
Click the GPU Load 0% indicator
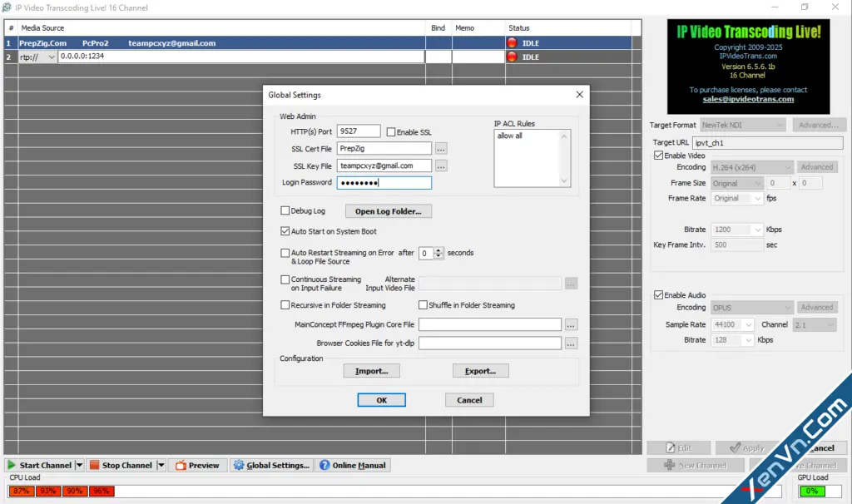tap(812, 491)
